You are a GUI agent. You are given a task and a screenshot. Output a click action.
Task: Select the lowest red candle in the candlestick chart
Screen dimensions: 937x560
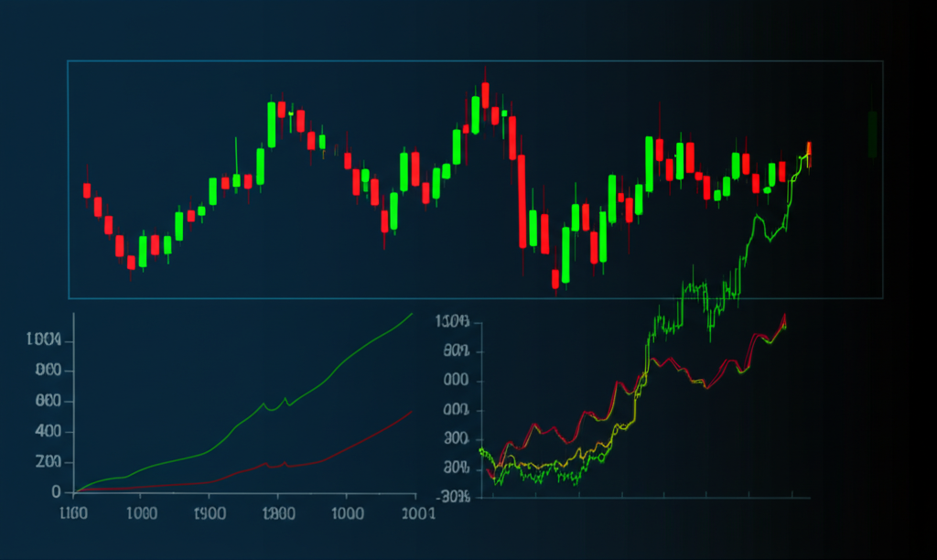tap(555, 277)
